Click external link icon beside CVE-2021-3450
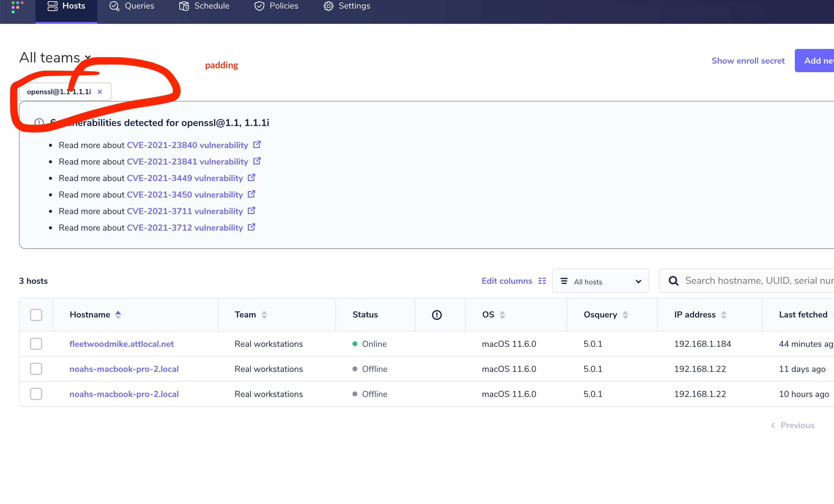 (x=251, y=194)
